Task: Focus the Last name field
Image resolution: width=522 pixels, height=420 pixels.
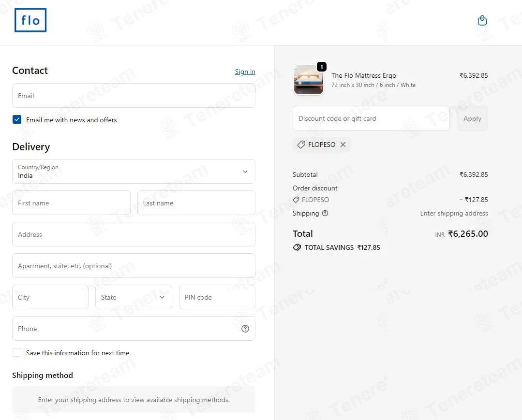Action: click(x=196, y=203)
